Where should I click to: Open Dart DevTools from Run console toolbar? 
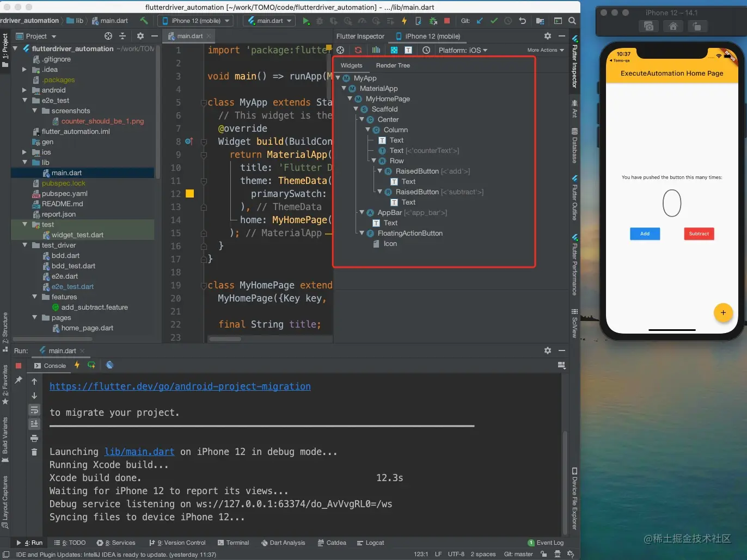(x=109, y=365)
